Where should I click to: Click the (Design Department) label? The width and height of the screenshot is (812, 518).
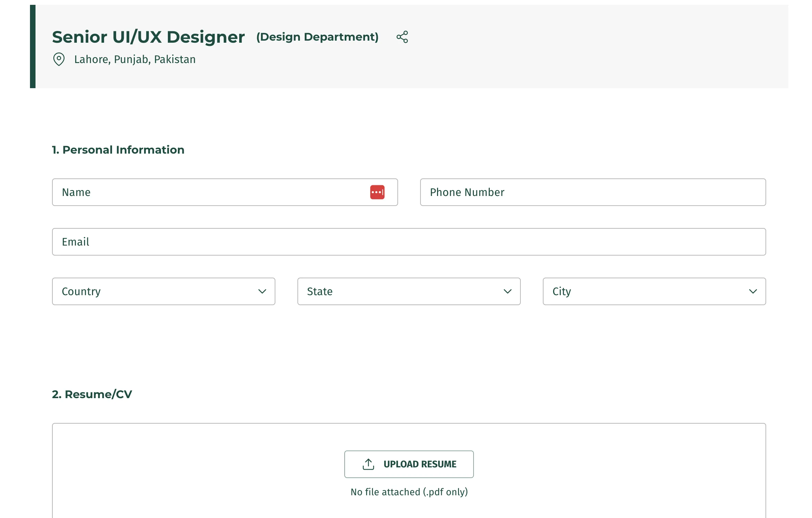click(317, 37)
